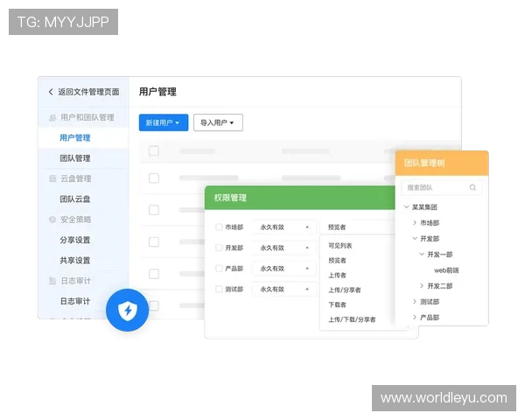Click the 用户管理 page title
The width and height of the screenshot is (525, 420).
[x=157, y=92]
